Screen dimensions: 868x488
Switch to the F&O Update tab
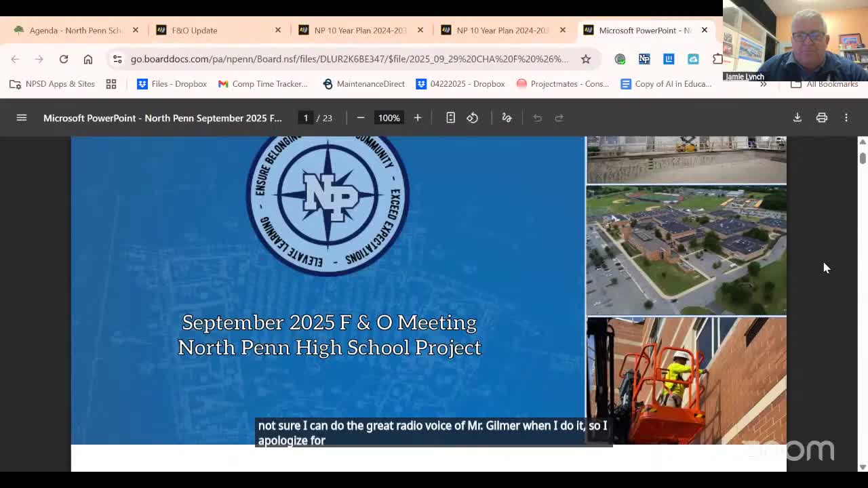pos(217,30)
